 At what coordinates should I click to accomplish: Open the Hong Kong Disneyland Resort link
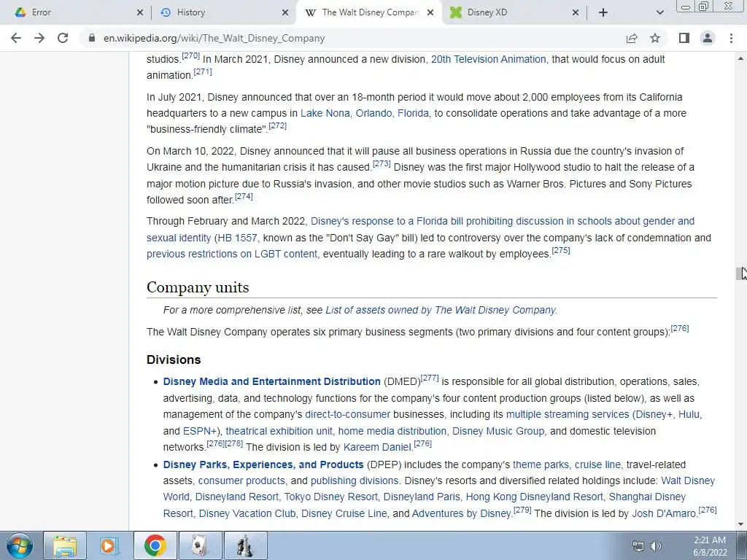(x=535, y=497)
